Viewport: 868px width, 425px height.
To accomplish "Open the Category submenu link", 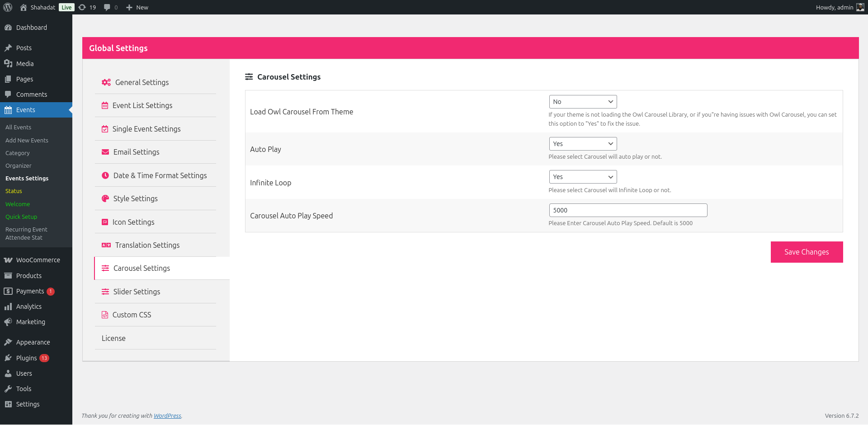I will point(17,153).
